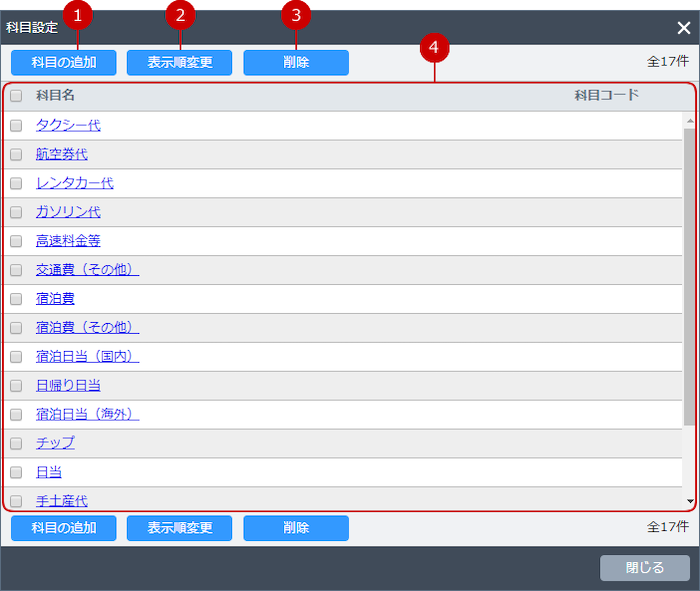Image resolution: width=700 pixels, height=591 pixels.
Task: Click the 高速料金等 link
Action: 68,241
